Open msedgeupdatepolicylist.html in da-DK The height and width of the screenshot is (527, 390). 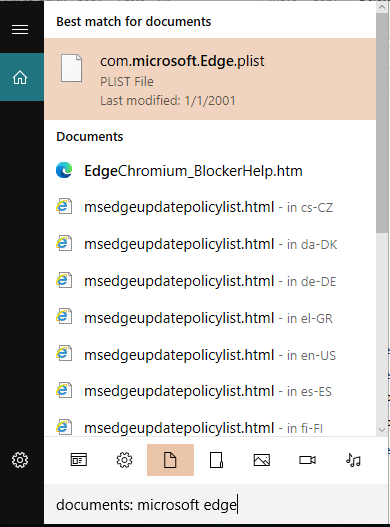coord(210,244)
